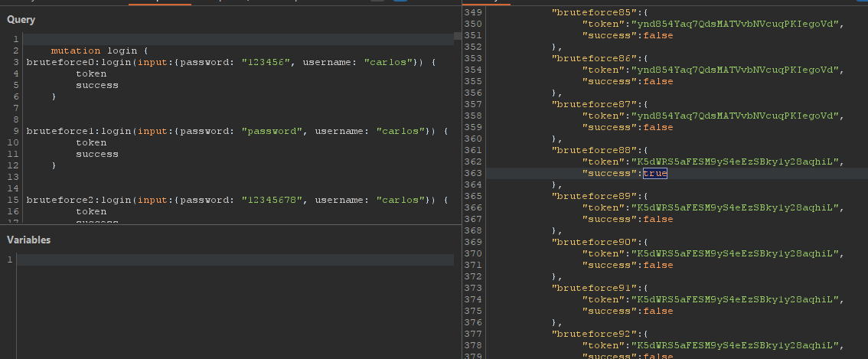Screen dimensions: 868x359
Task: Click line number 9 in query gutter
Action: [x=15, y=131]
